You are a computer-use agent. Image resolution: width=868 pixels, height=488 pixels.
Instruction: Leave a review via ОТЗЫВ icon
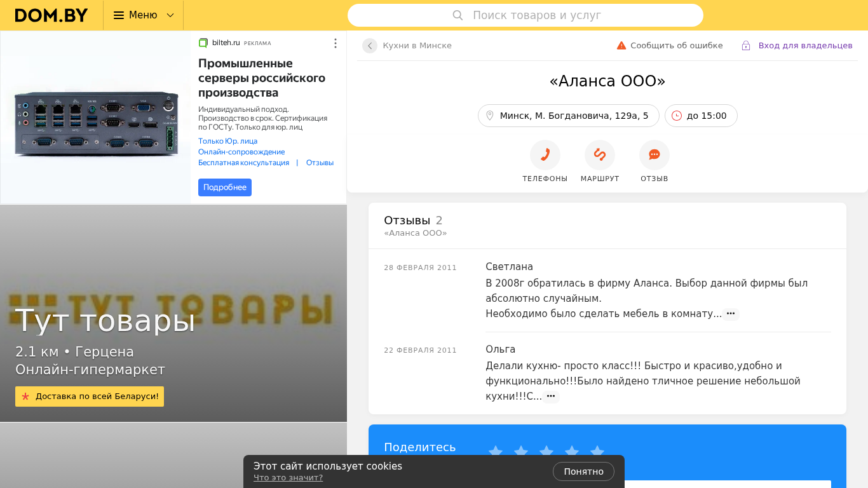click(x=654, y=155)
